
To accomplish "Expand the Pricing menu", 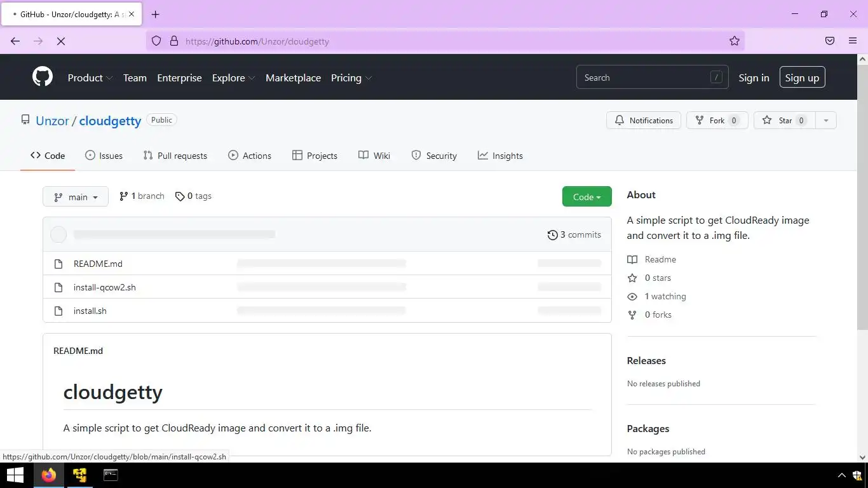I will 351,78.
